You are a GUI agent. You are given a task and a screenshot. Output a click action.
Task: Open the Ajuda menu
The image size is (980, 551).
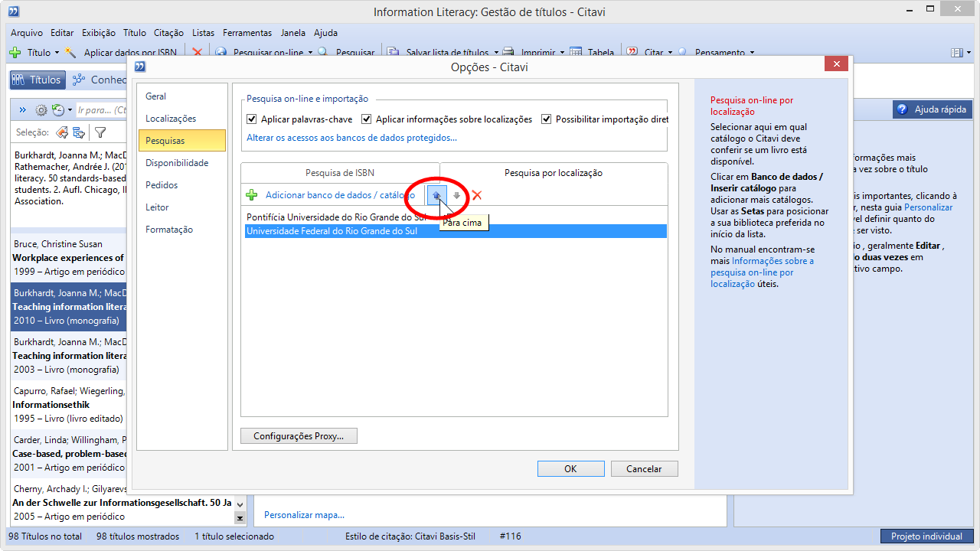325,33
